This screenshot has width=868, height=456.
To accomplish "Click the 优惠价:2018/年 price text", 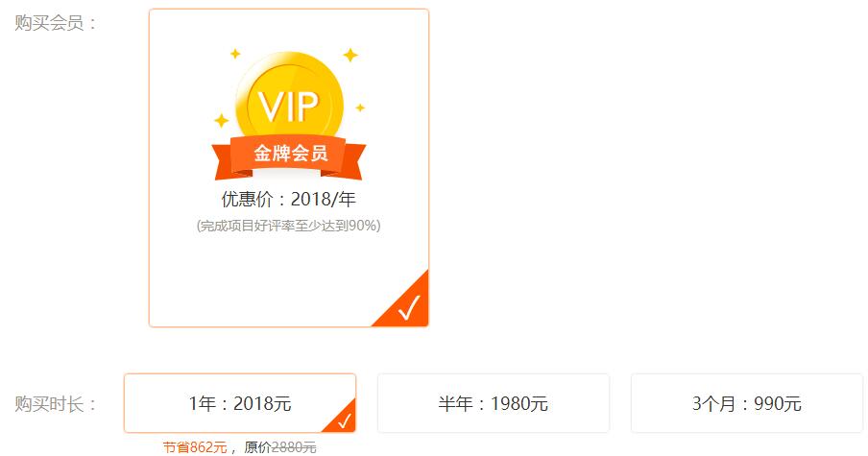I will (x=288, y=200).
